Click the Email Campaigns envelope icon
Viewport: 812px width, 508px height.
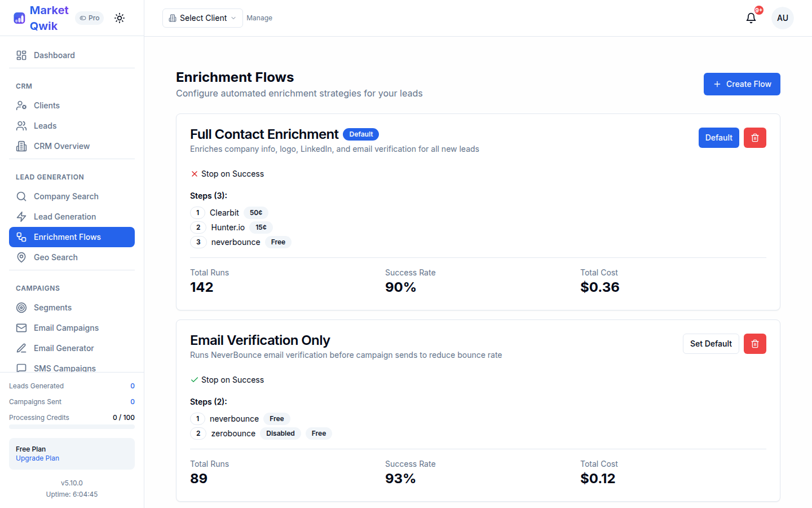(22, 327)
